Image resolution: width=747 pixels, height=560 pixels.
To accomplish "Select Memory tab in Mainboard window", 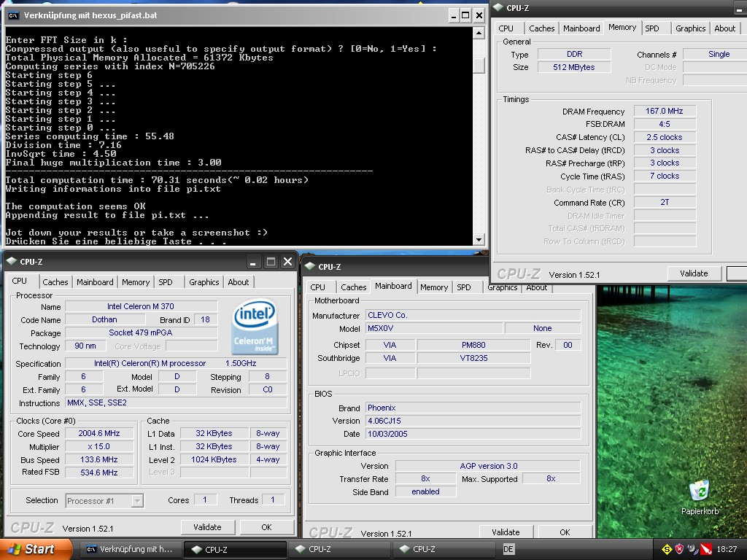I will [434, 287].
